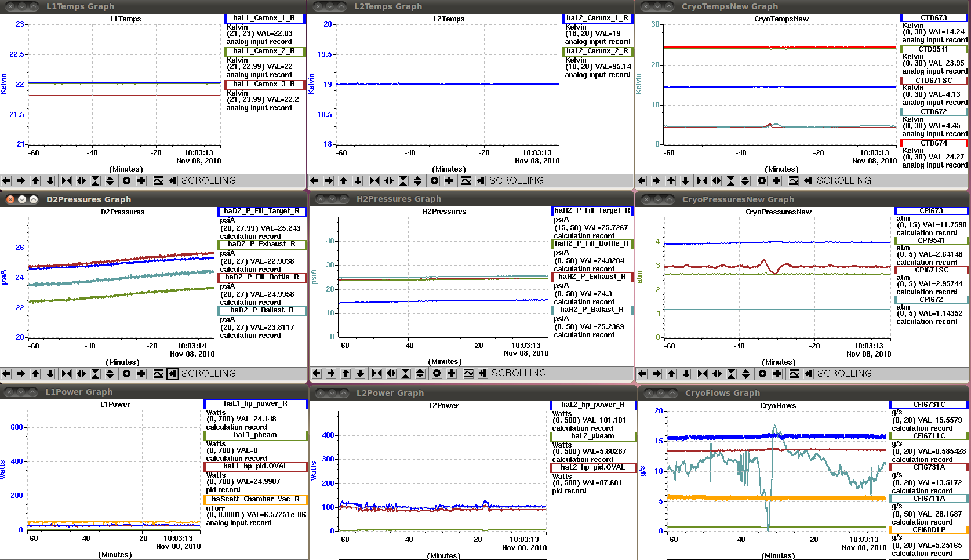Select the haL1_Cernox_1_R blue legend label
This screenshot has width=971, height=560.
pos(264,19)
